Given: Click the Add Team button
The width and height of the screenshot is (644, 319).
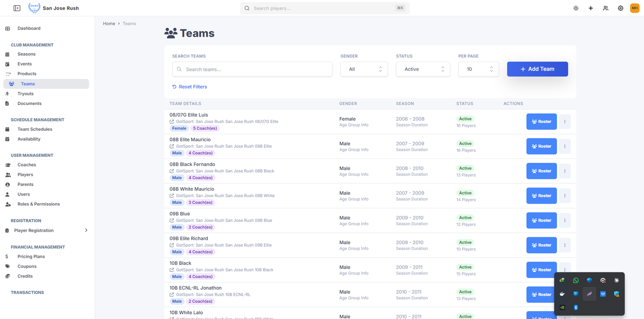Looking at the screenshot, I should pos(537,69).
